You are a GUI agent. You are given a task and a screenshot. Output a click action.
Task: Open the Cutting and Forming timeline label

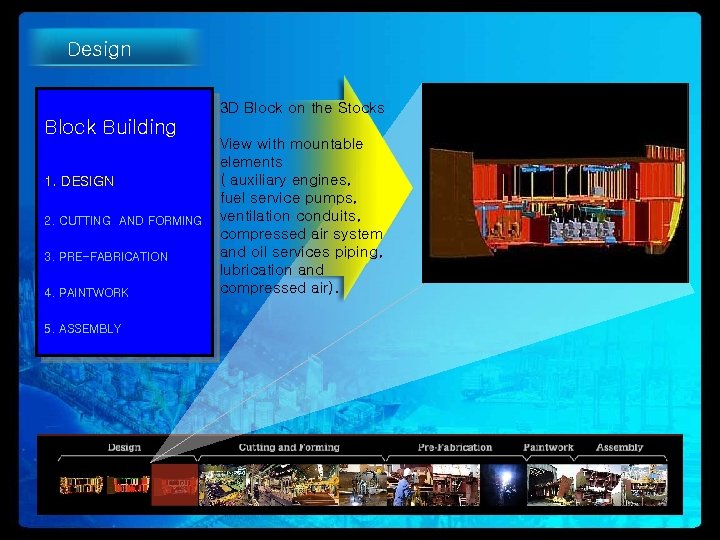[x=289, y=447]
